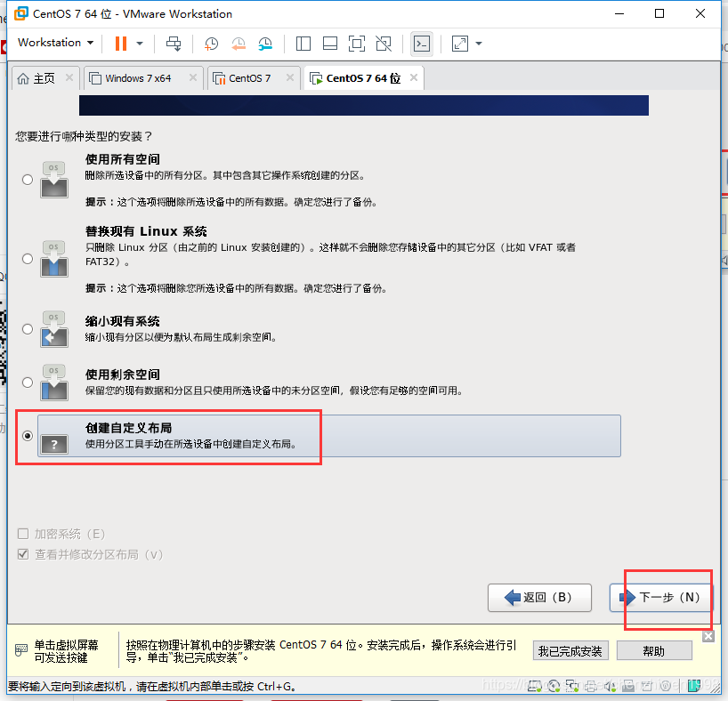The image size is (728, 701).
Task: Close the Windows 7 x64 tab
Action: tap(192, 77)
